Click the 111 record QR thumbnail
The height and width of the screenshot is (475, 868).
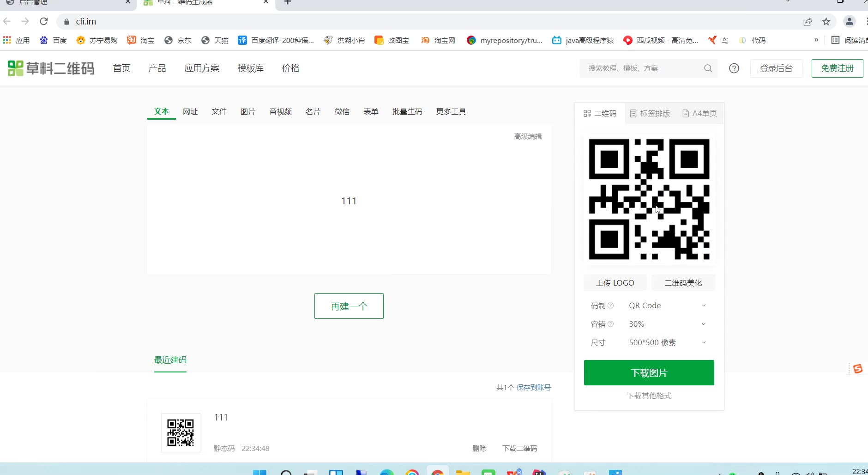[x=181, y=432]
